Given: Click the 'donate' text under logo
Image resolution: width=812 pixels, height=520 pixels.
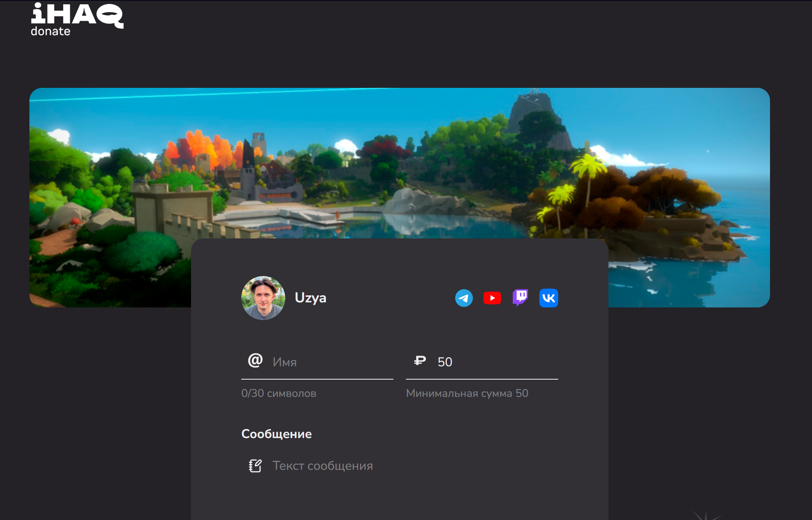Looking at the screenshot, I should coord(51,31).
